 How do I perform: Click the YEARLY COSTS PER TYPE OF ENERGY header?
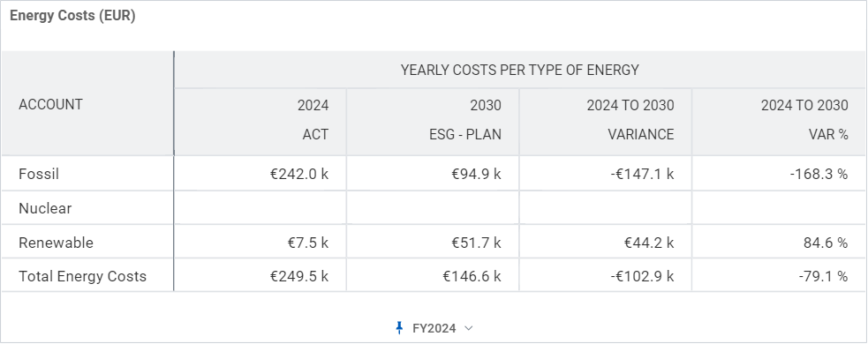[520, 70]
